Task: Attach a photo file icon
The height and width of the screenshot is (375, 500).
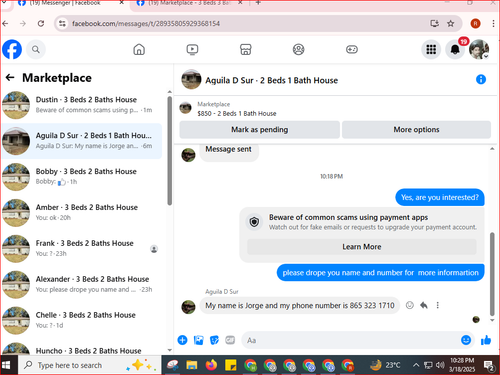Action: click(198, 340)
